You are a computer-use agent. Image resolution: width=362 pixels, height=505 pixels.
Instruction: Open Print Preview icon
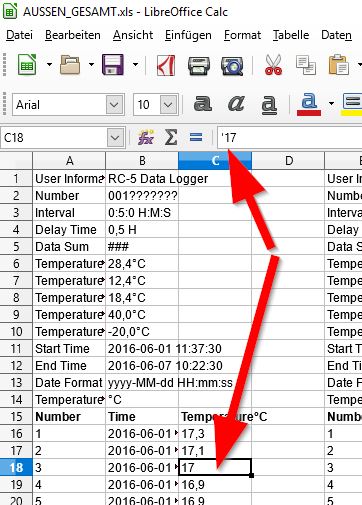click(x=232, y=65)
